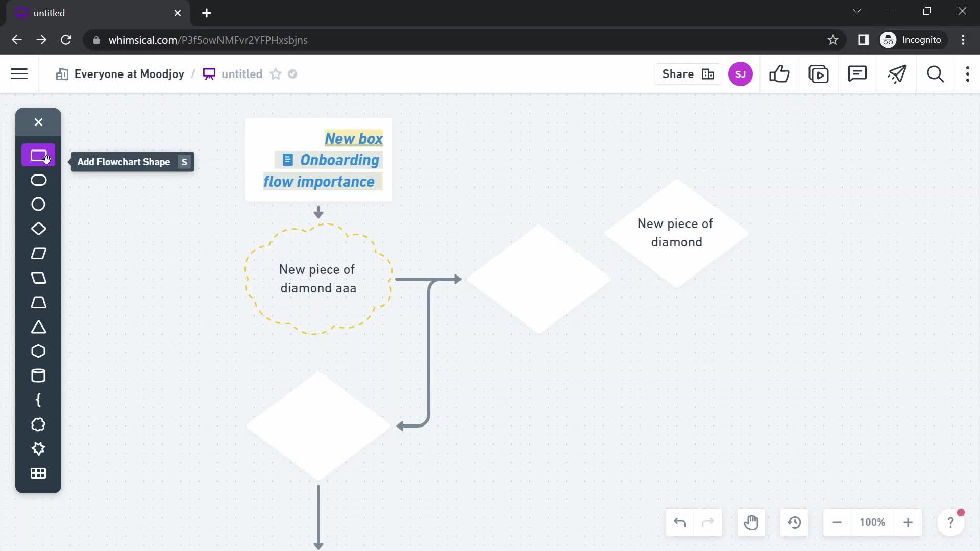This screenshot has width=980, height=551.
Task: Select the Table/grid shape tool
Action: tap(38, 473)
